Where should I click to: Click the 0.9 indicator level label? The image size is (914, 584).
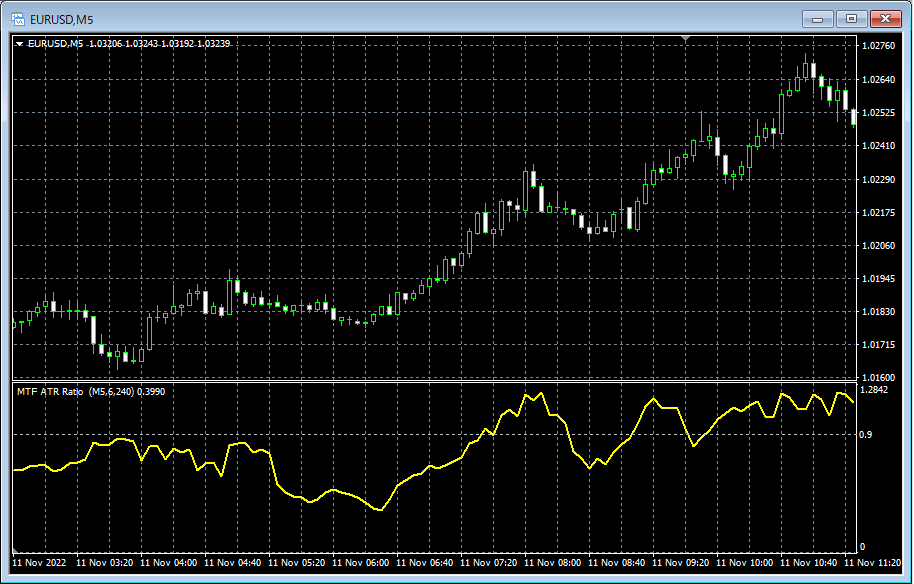(866, 435)
